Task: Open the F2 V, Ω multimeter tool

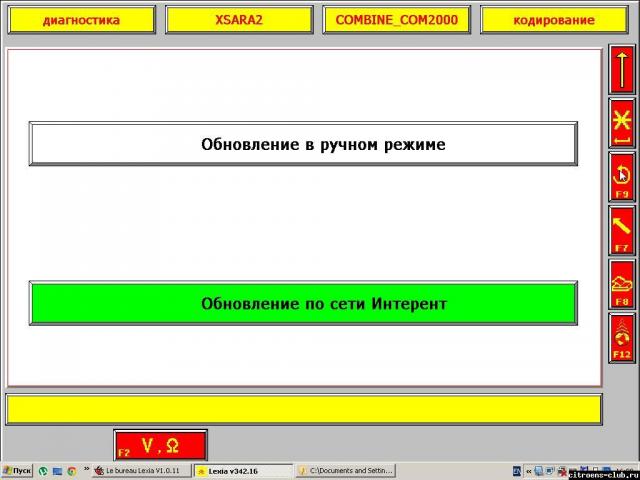Action: pos(161,445)
